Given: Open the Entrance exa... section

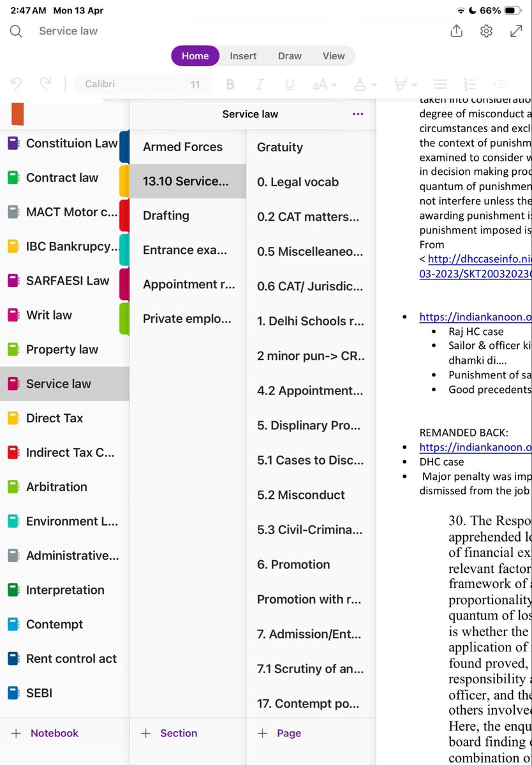Looking at the screenshot, I should coord(188,250).
